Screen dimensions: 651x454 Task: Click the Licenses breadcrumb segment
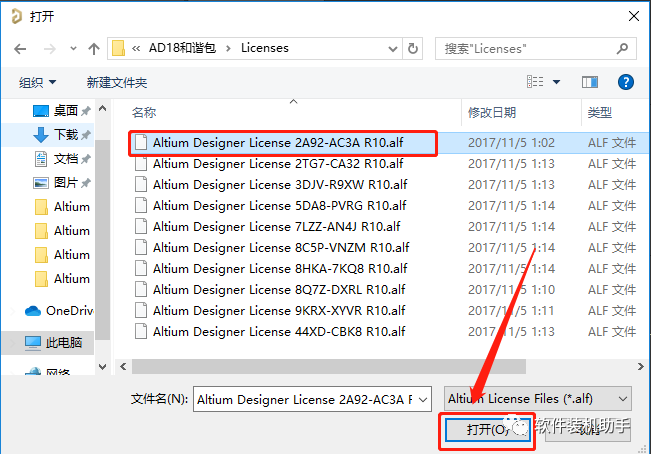[x=264, y=48]
